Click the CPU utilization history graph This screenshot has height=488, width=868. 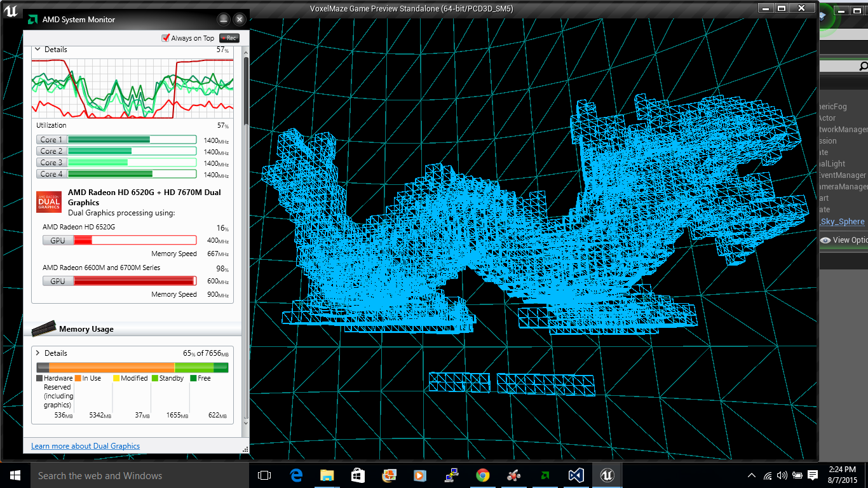(x=132, y=88)
